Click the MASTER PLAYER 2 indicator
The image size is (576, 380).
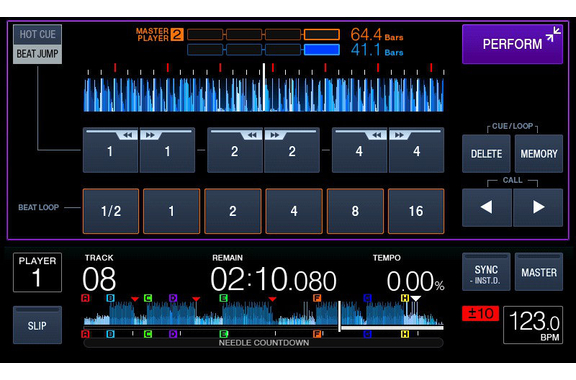click(x=159, y=35)
